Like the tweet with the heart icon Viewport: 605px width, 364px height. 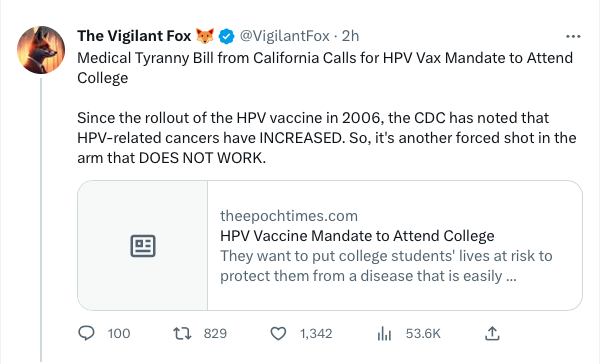[278, 333]
